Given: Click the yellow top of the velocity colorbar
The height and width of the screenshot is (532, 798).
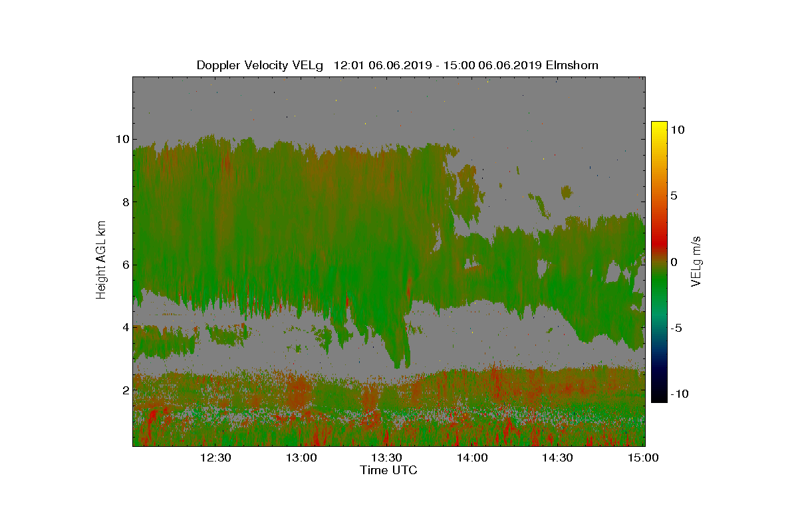Looking at the screenshot, I should (659, 125).
